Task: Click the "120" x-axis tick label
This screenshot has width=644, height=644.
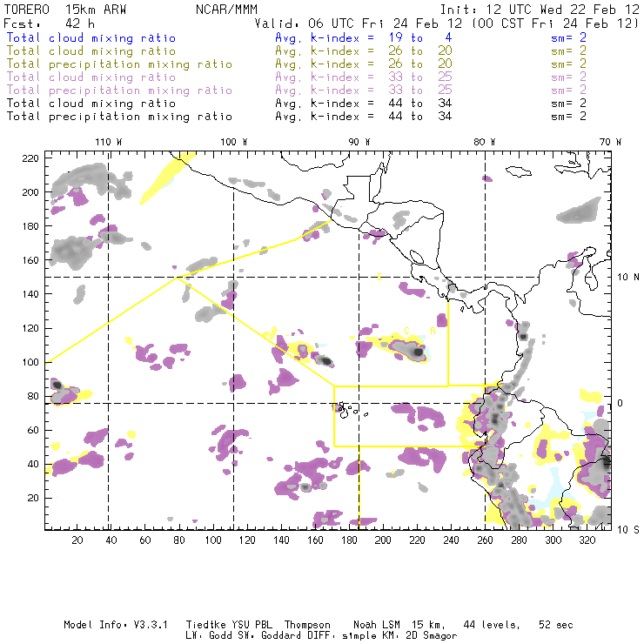Action: (x=247, y=540)
